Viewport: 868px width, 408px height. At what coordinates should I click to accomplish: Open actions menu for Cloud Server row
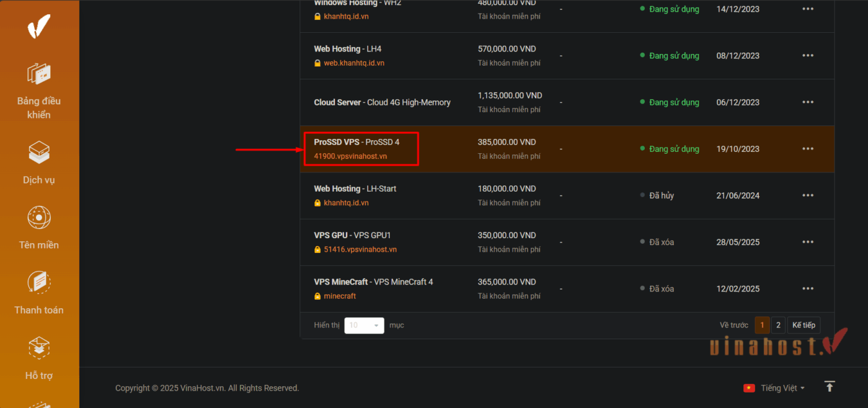point(808,102)
